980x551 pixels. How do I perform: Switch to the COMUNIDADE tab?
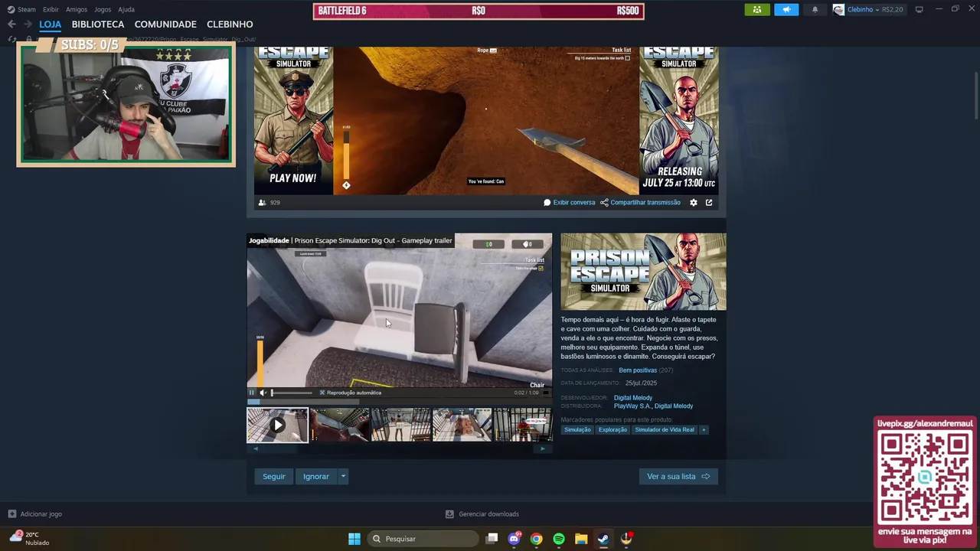165,24
